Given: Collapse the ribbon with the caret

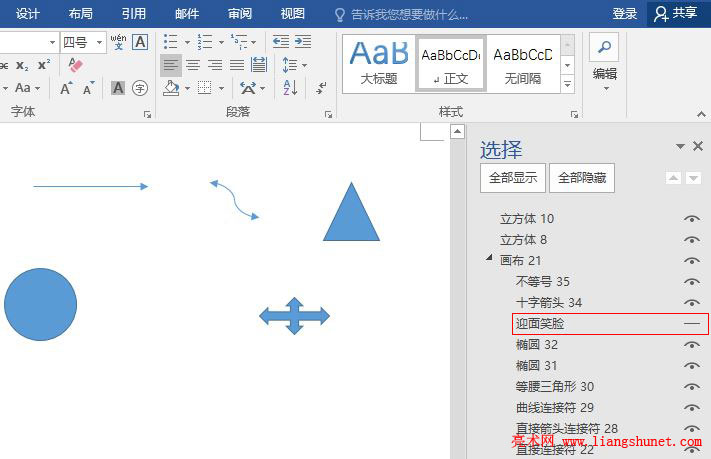Looking at the screenshot, I should click(x=701, y=114).
